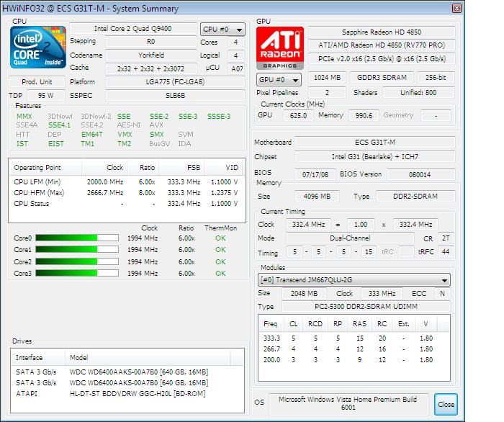Click the EM64T feature label
The image size is (504, 422).
tap(92, 135)
